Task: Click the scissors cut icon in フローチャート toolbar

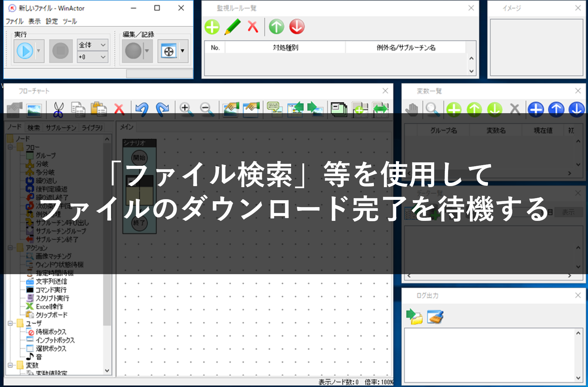Action: coord(58,109)
